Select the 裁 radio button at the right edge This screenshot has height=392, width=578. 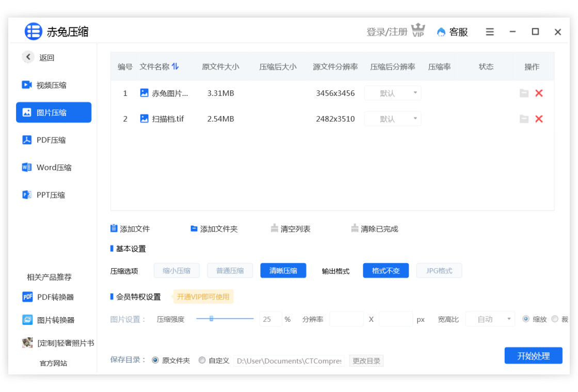pyautogui.click(x=555, y=319)
